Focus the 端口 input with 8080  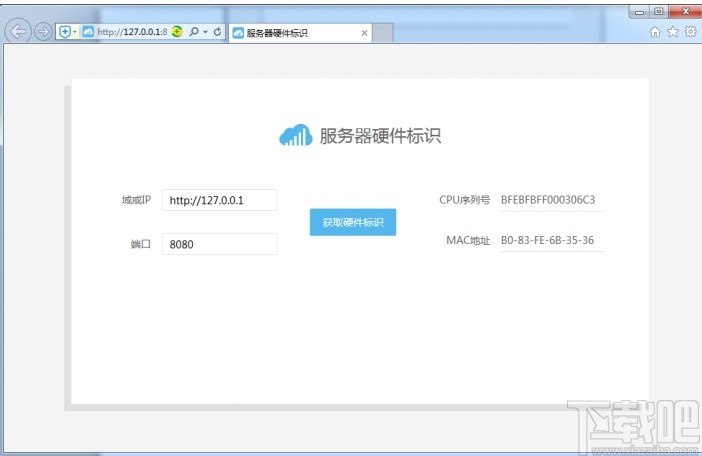click(x=219, y=244)
